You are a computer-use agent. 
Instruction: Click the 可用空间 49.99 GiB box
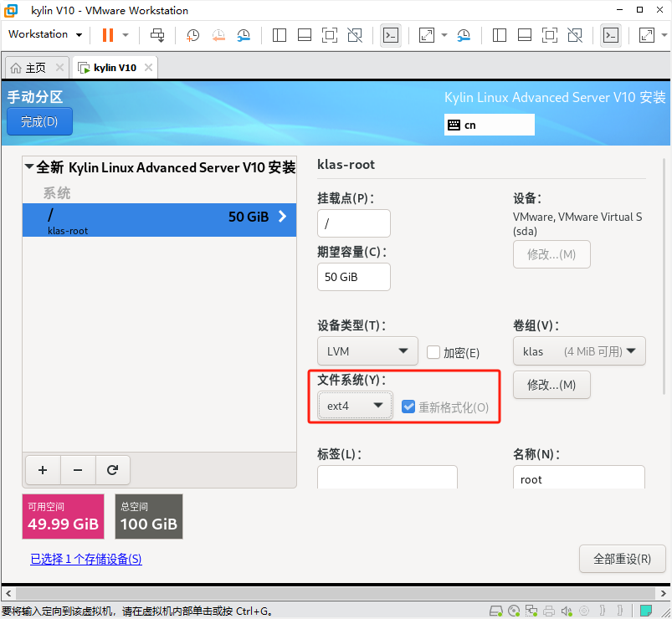click(x=63, y=516)
